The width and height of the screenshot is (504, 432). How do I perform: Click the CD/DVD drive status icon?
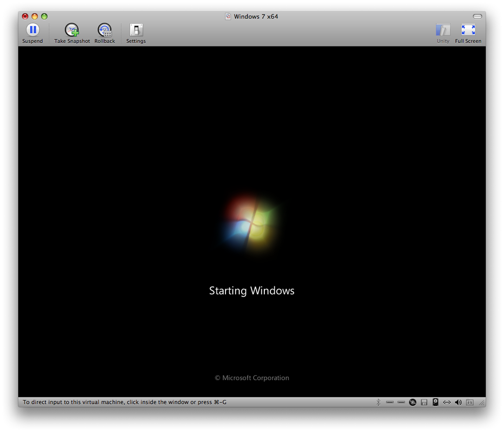pyautogui.click(x=413, y=402)
